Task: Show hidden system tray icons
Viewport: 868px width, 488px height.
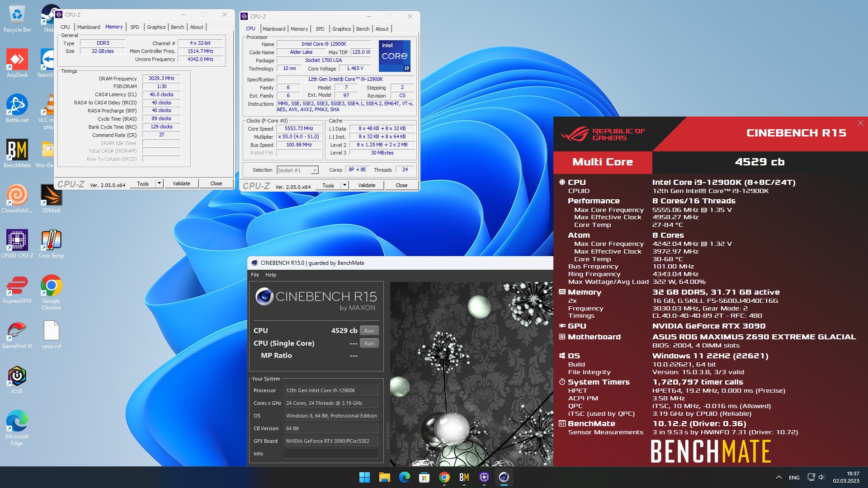Action: click(778, 477)
